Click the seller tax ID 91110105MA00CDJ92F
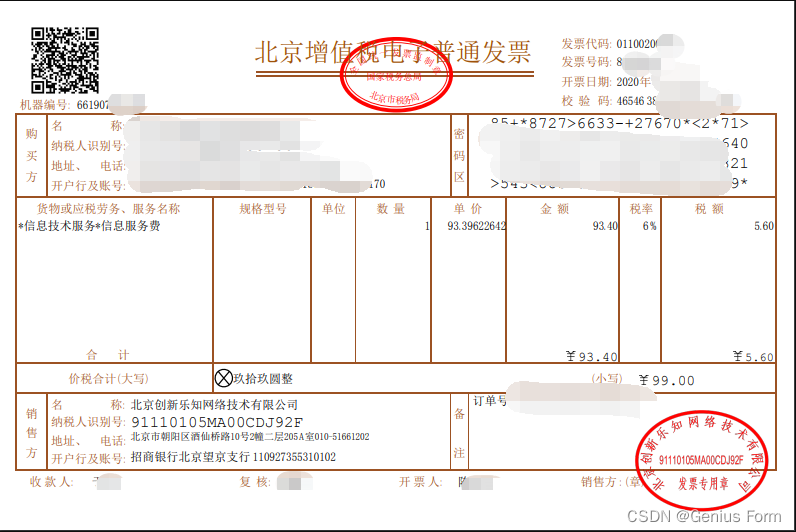 point(217,422)
